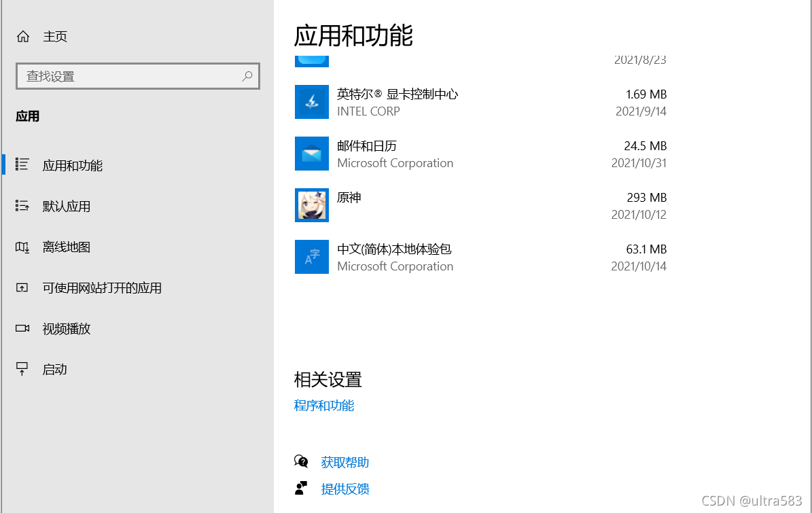This screenshot has height=513, width=812.
Task: Select 应用和功能 in the sidebar
Action: coord(73,166)
